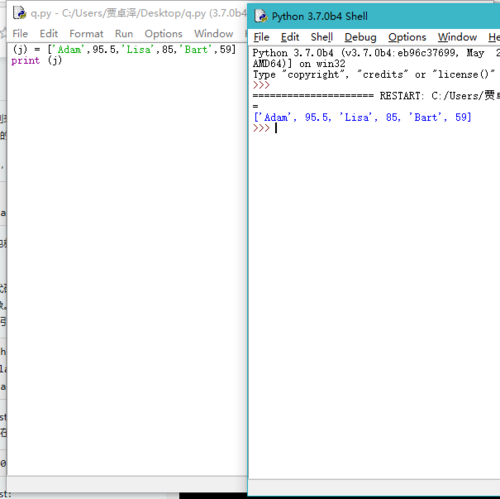The width and height of the screenshot is (500, 499).
Task: Open Options menu in q.py editor
Action: coord(163,34)
